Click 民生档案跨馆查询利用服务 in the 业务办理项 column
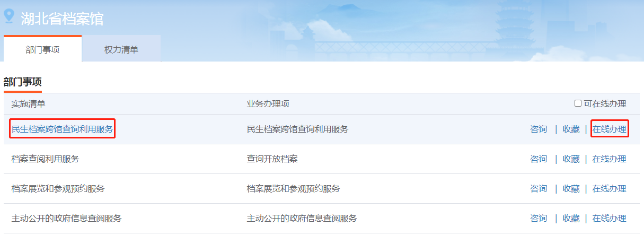This screenshot has height=235, width=644. pos(297,129)
